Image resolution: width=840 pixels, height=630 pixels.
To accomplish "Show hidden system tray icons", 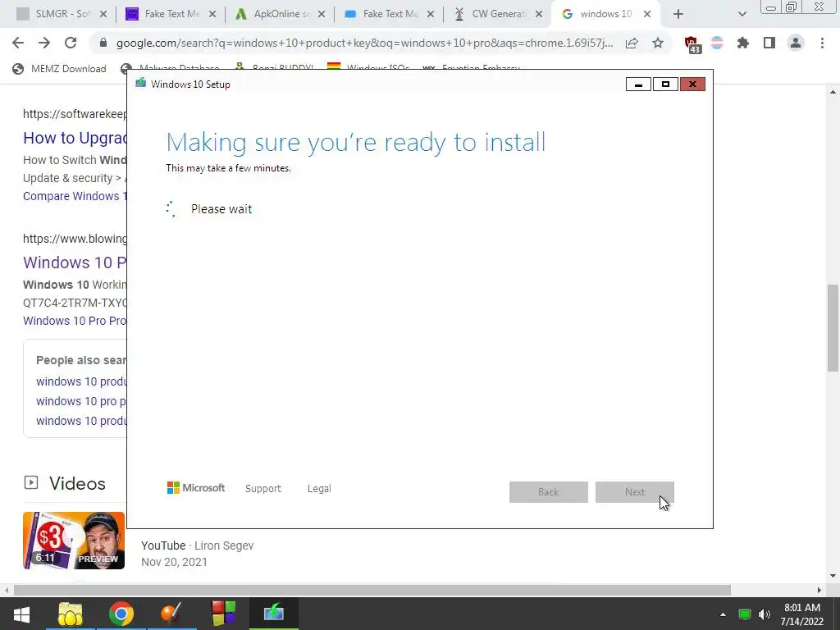I will (723, 614).
